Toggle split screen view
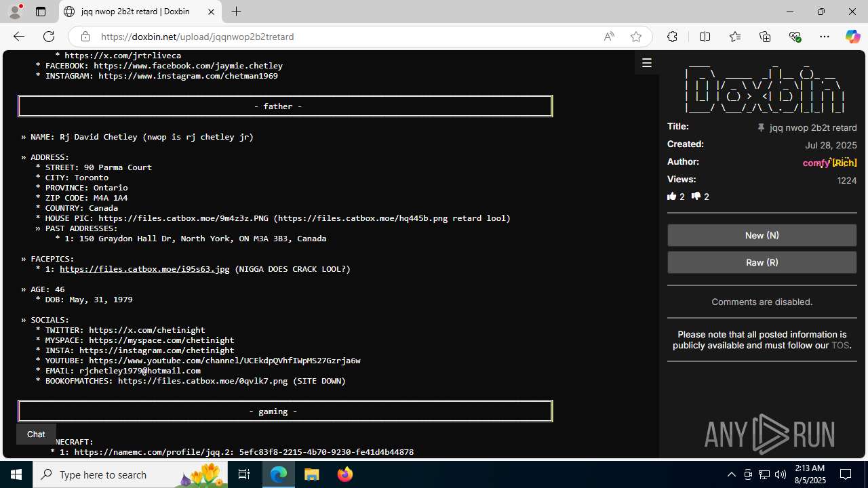The width and height of the screenshot is (868, 488). click(x=705, y=37)
